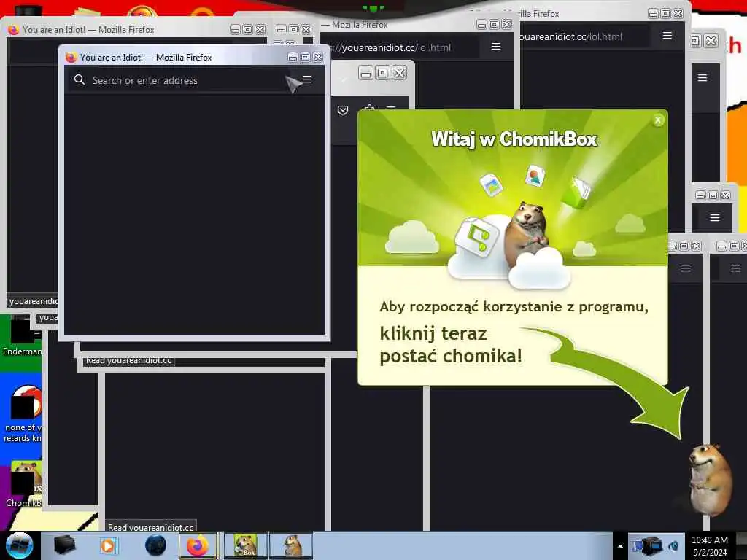747x560 pixels.
Task: Close the back-left 'You are an Idiot!' Firefox window
Action: pos(260,29)
